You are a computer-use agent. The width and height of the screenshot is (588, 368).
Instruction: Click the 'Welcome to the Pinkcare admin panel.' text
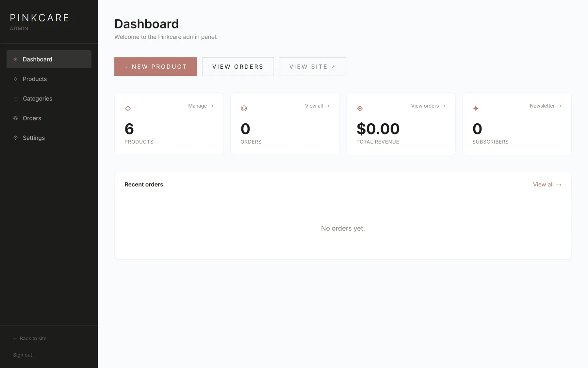pyautogui.click(x=166, y=37)
